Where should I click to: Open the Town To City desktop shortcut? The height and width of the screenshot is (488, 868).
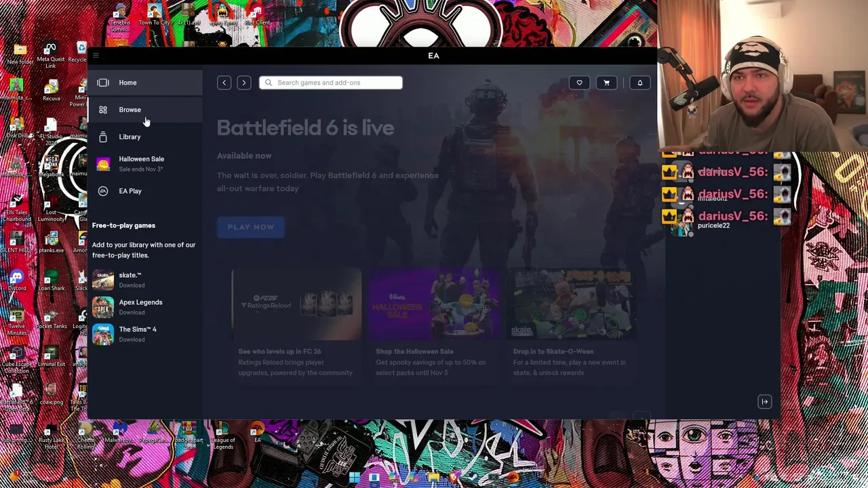click(x=154, y=15)
